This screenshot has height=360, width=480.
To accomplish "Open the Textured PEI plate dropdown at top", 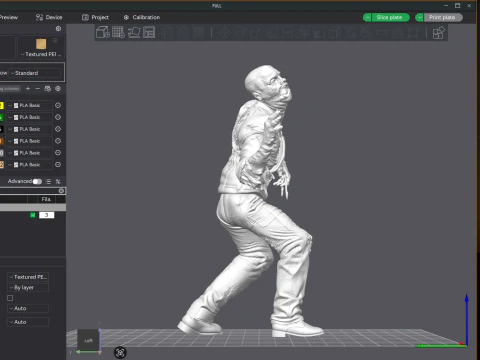I will [41, 54].
